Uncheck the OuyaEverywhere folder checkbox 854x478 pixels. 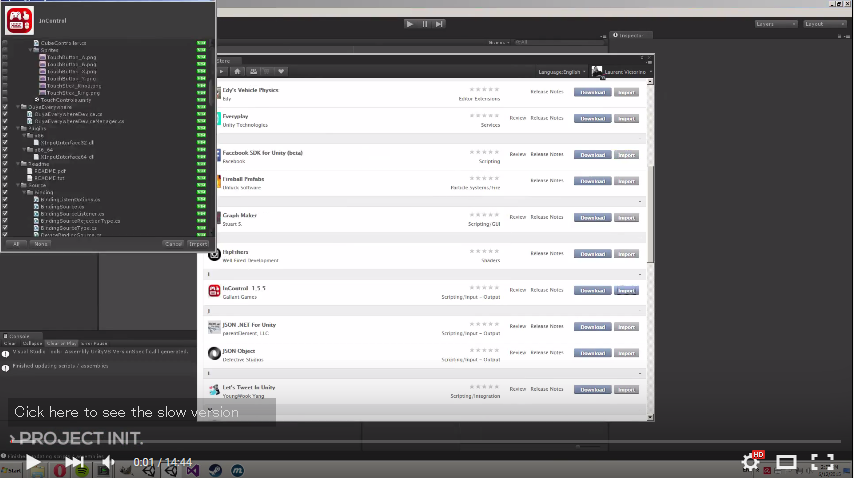[5, 107]
